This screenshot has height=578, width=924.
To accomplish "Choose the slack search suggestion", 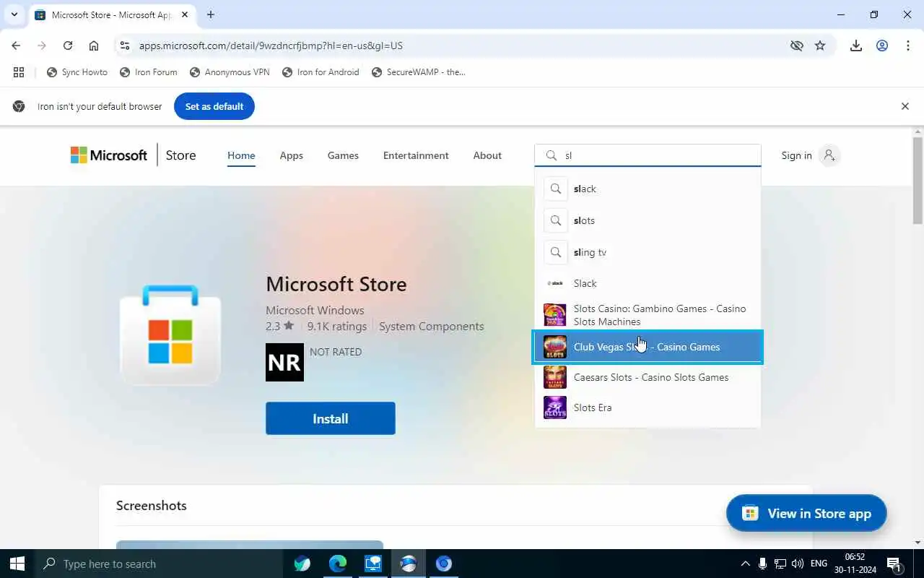I will (648, 189).
